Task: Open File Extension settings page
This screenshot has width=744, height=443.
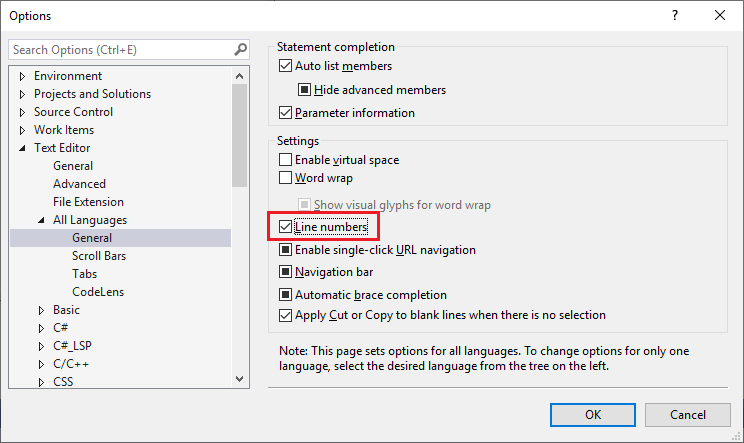Action: click(88, 202)
